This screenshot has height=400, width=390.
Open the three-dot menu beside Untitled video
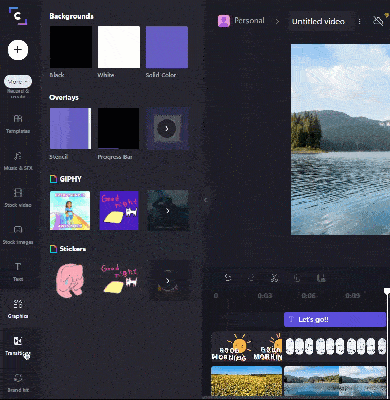(359, 21)
